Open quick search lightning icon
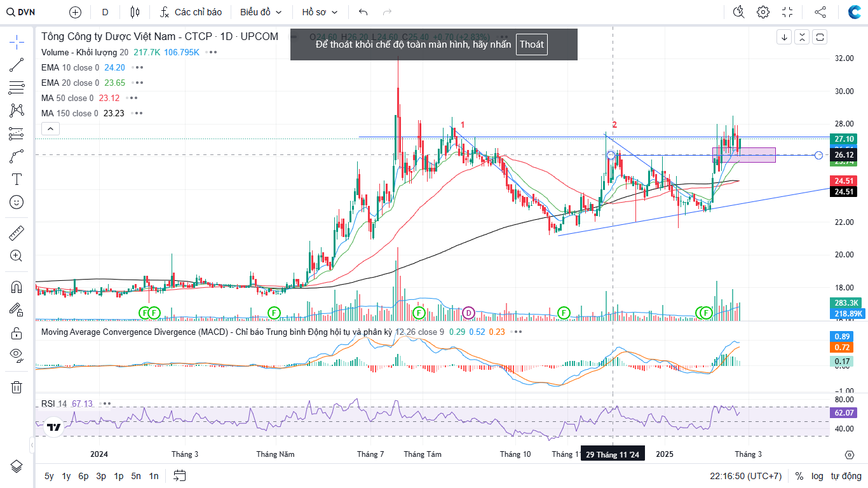Image resolution: width=868 pixels, height=488 pixels. [x=738, y=12]
